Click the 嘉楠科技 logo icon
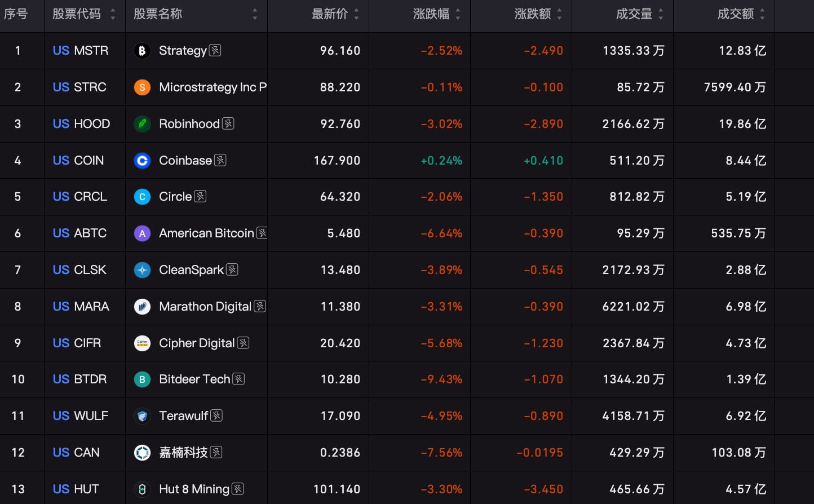 pyautogui.click(x=142, y=453)
